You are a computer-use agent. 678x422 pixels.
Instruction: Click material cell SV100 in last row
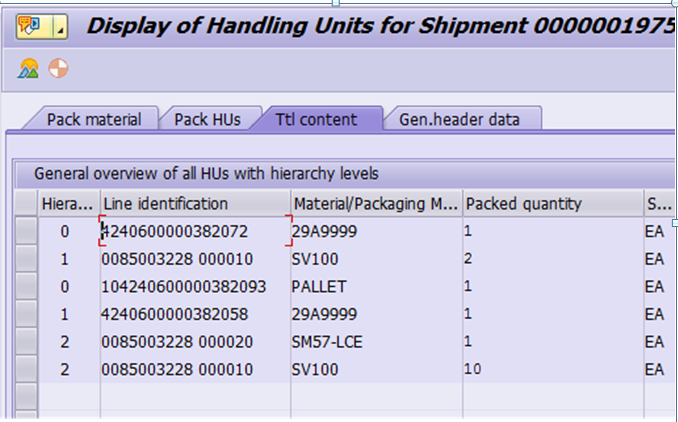tap(377, 369)
